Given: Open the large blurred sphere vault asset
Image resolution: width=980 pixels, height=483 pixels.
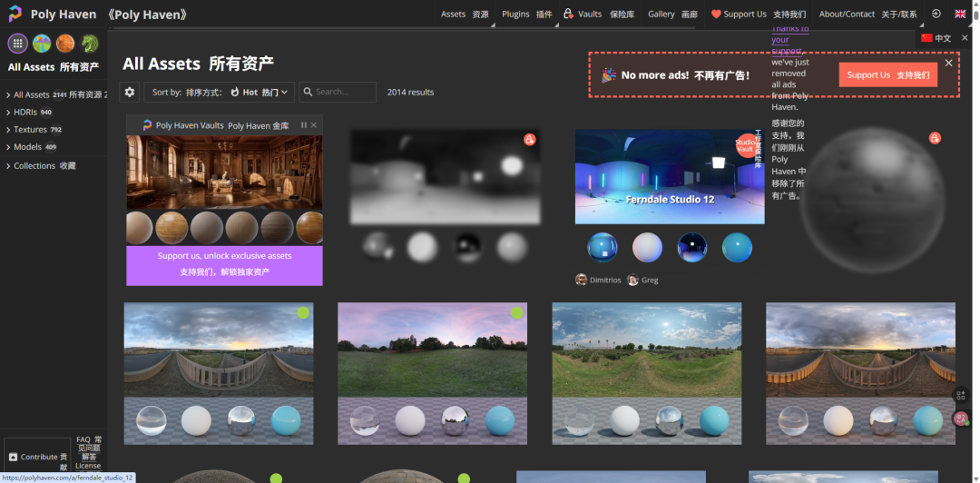Looking at the screenshot, I should point(873,199).
